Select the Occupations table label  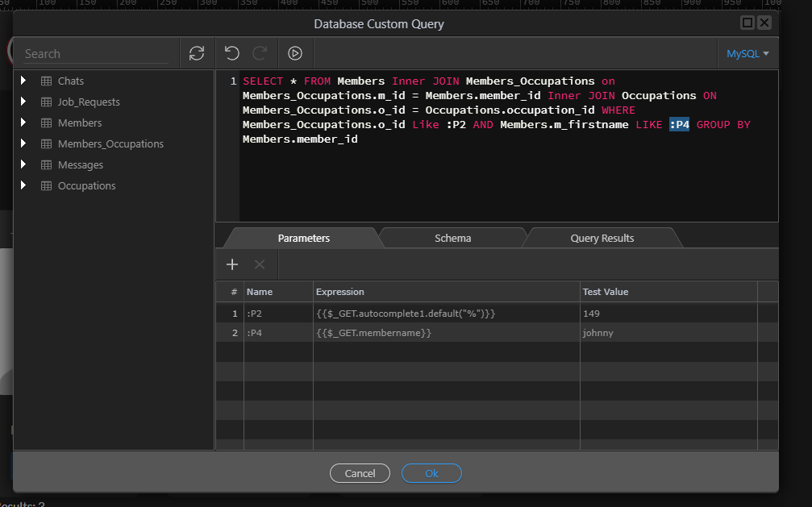pos(86,186)
